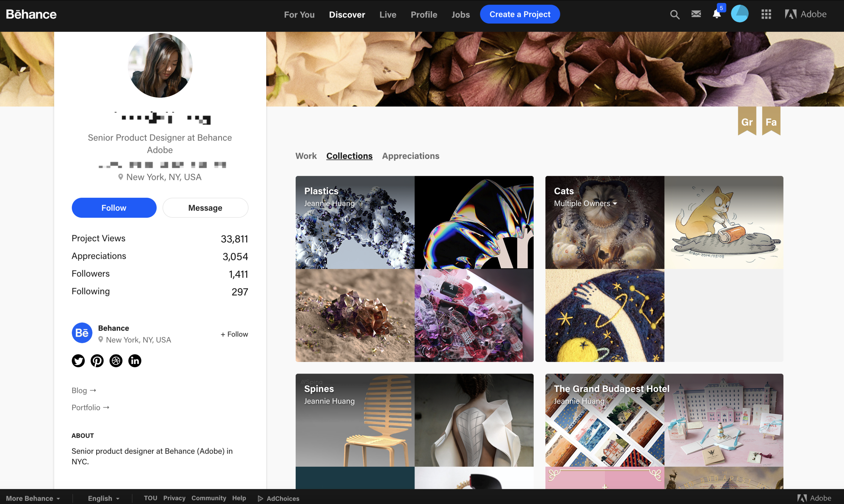The height and width of the screenshot is (504, 844).
Task: Open the Twitter social icon
Action: pyautogui.click(x=78, y=361)
